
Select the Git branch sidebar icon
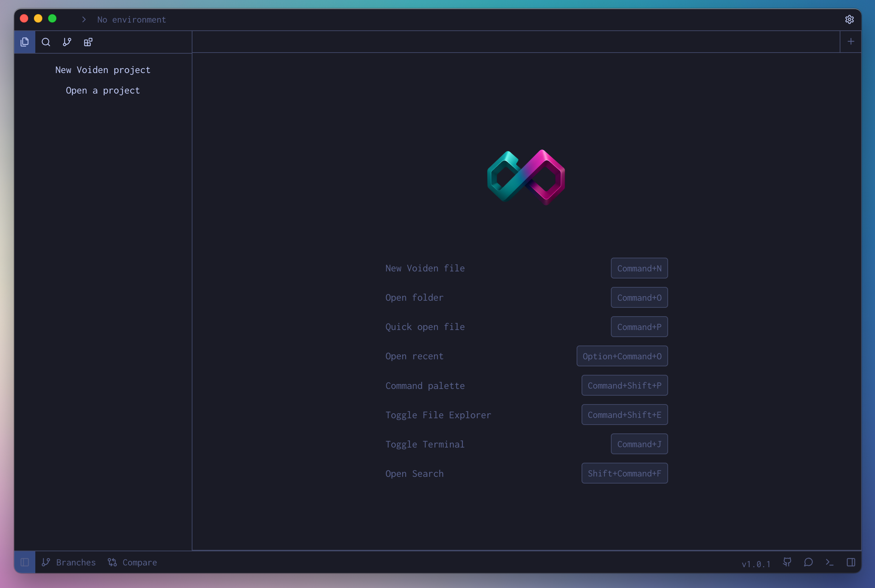click(x=67, y=42)
